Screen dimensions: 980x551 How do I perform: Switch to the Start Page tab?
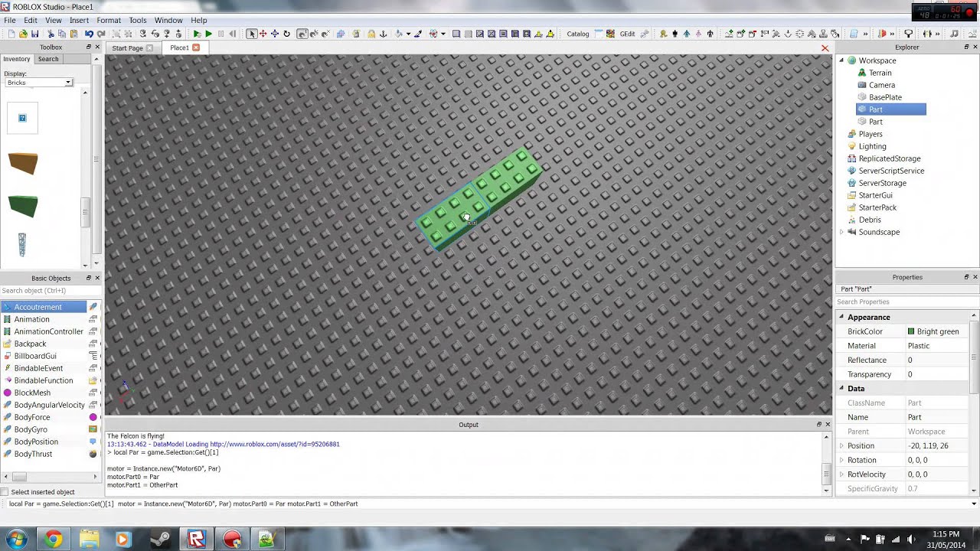127,48
